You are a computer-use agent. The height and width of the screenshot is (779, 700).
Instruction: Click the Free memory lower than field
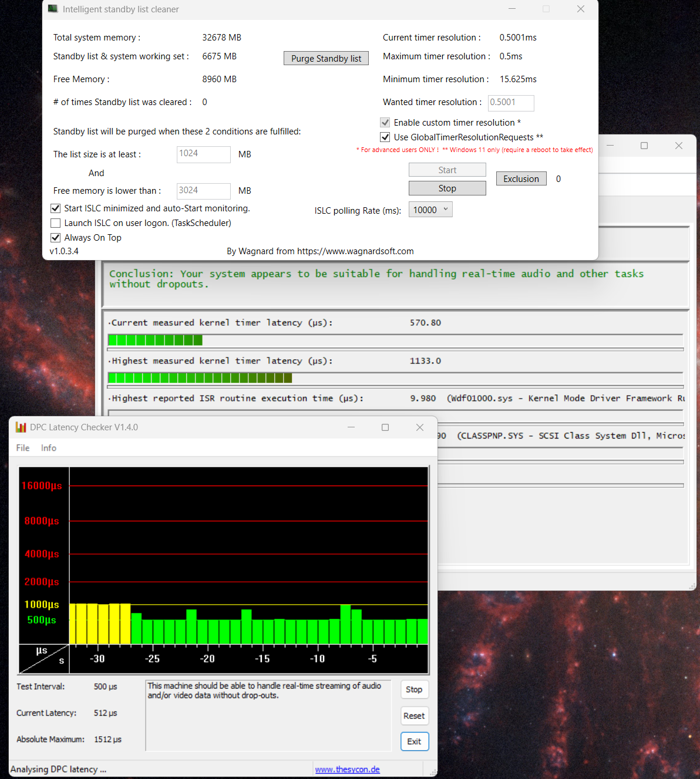click(203, 191)
